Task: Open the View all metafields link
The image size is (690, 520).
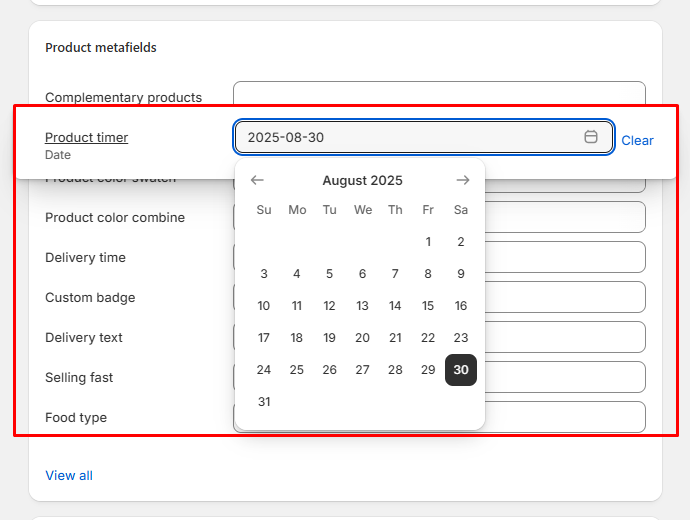Action: pos(69,475)
